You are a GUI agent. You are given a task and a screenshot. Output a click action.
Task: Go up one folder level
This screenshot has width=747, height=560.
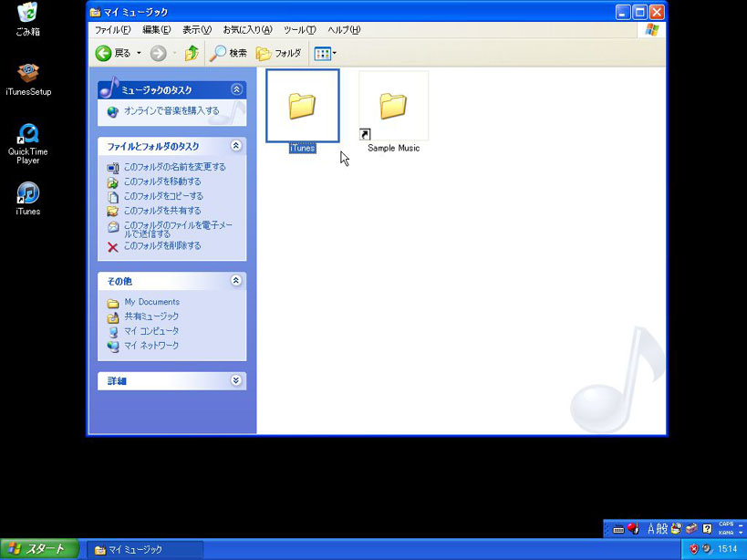[x=192, y=53]
